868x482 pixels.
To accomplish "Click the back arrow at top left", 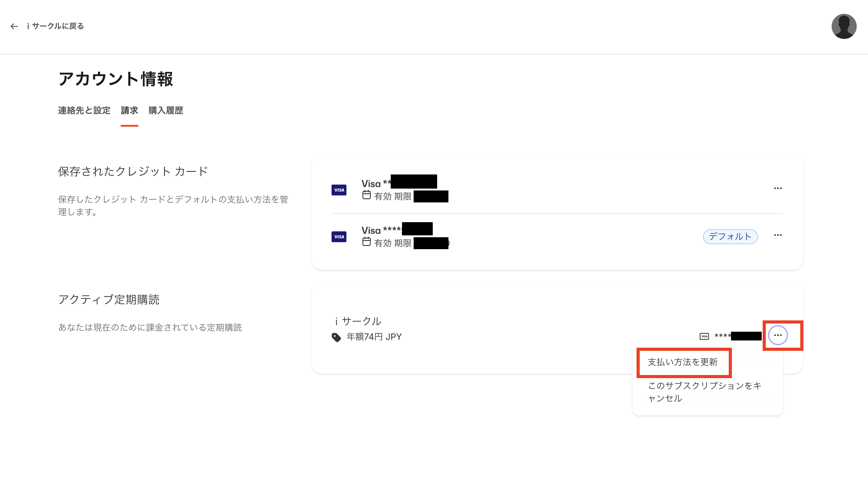I will (x=14, y=26).
